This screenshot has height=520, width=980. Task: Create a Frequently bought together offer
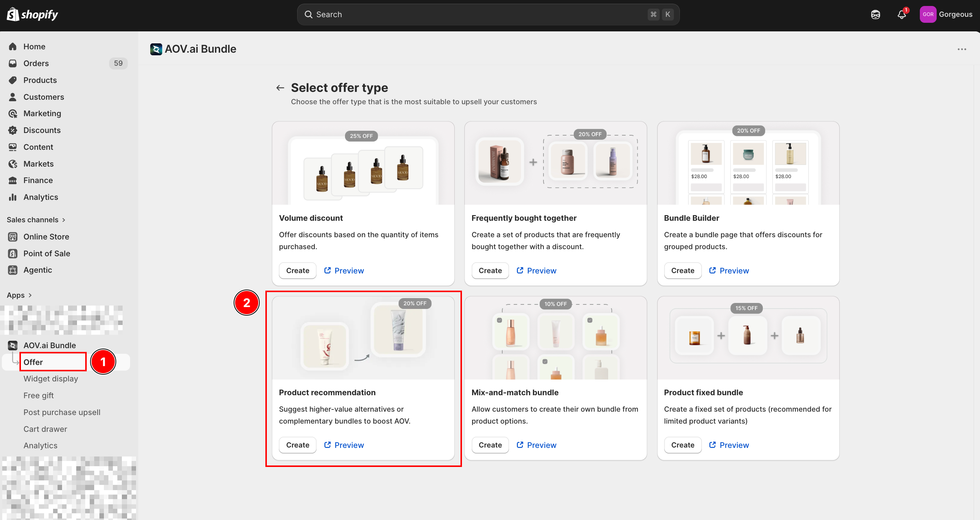[490, 270]
